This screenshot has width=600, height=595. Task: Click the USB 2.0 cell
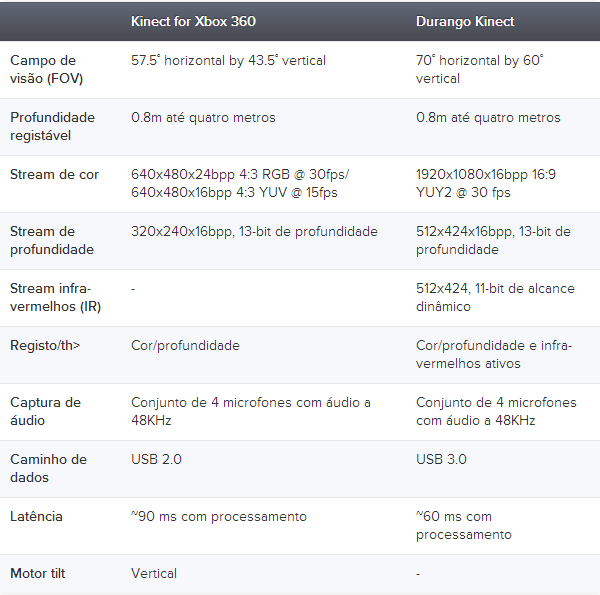click(156, 459)
